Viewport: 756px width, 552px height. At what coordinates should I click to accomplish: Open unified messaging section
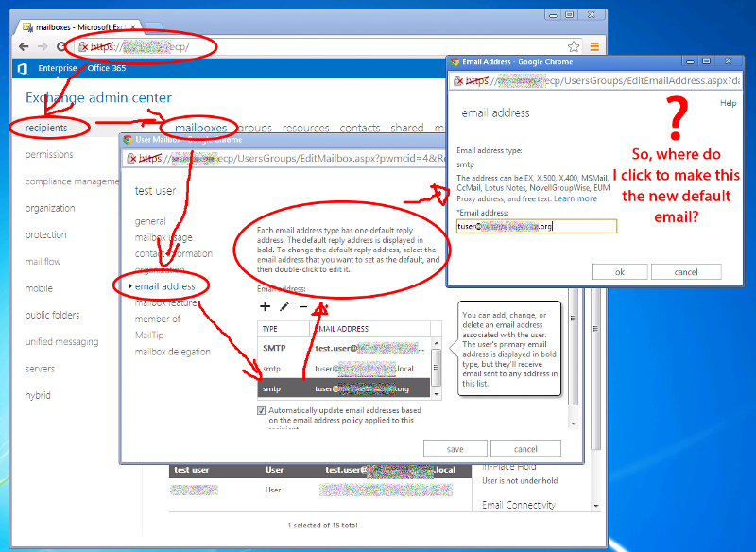coord(61,342)
